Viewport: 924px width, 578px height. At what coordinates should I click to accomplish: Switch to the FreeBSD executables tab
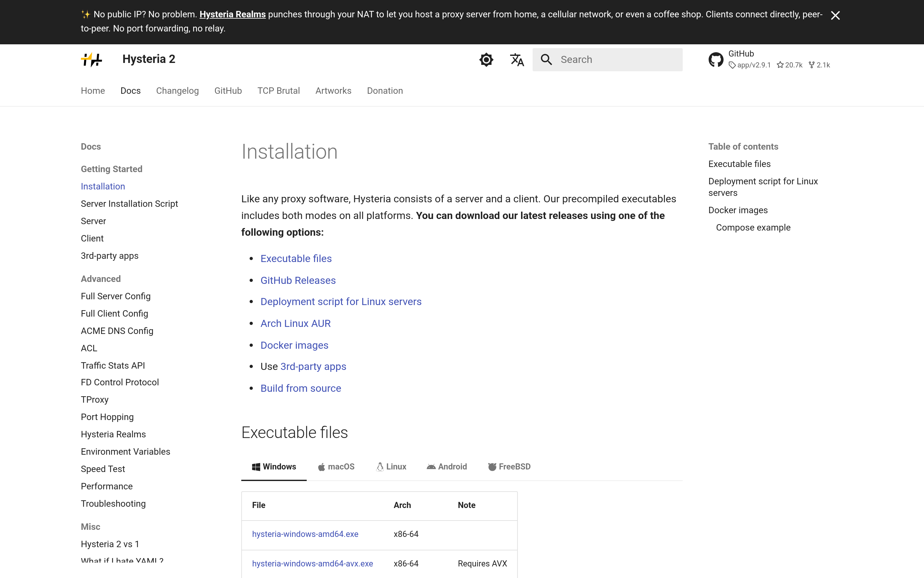tap(509, 467)
